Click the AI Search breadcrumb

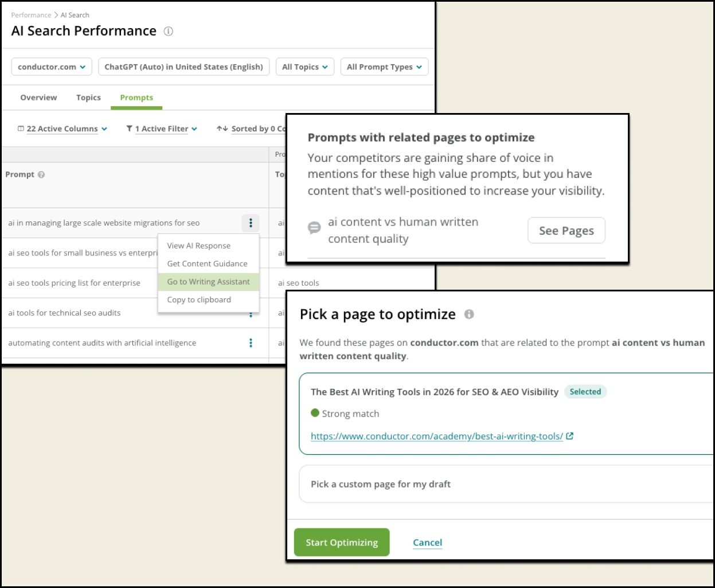(x=75, y=15)
